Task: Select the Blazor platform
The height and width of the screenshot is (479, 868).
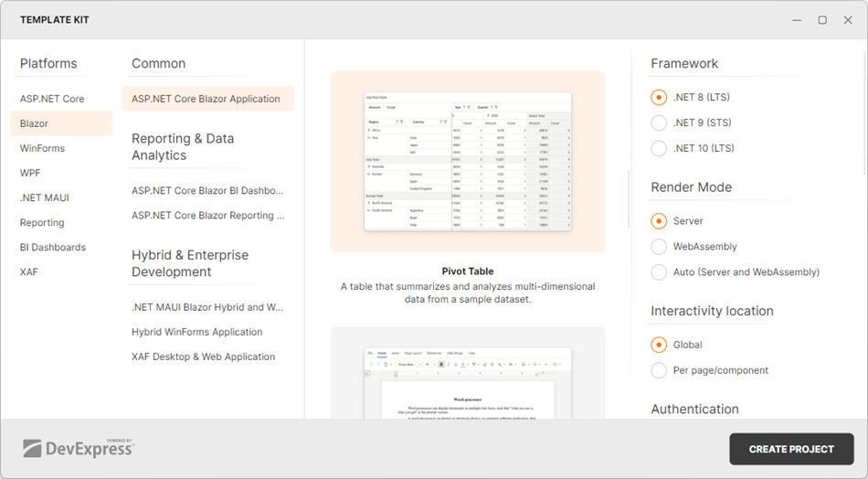Action: [61, 123]
